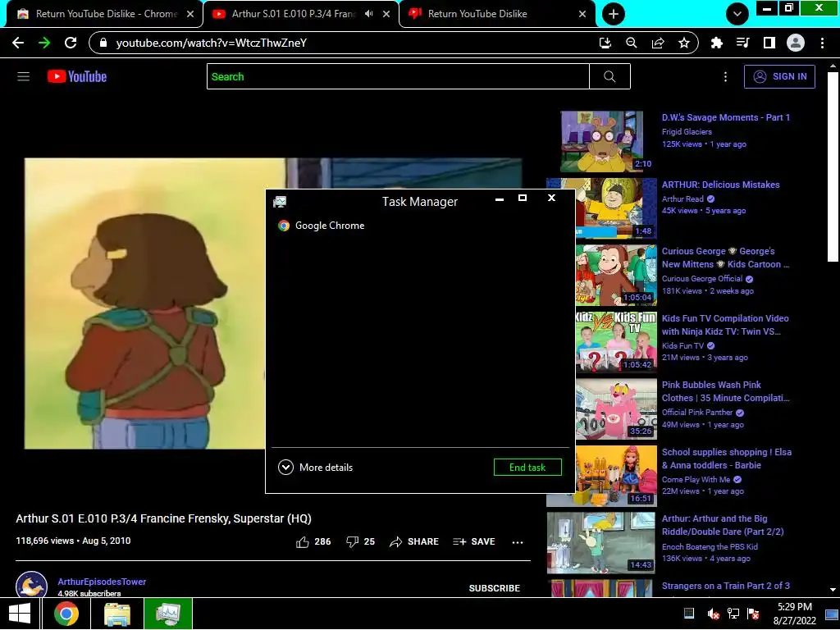Subscribe to ArthurEpisodesTower
Screen dimensions: 840x630
495,588
